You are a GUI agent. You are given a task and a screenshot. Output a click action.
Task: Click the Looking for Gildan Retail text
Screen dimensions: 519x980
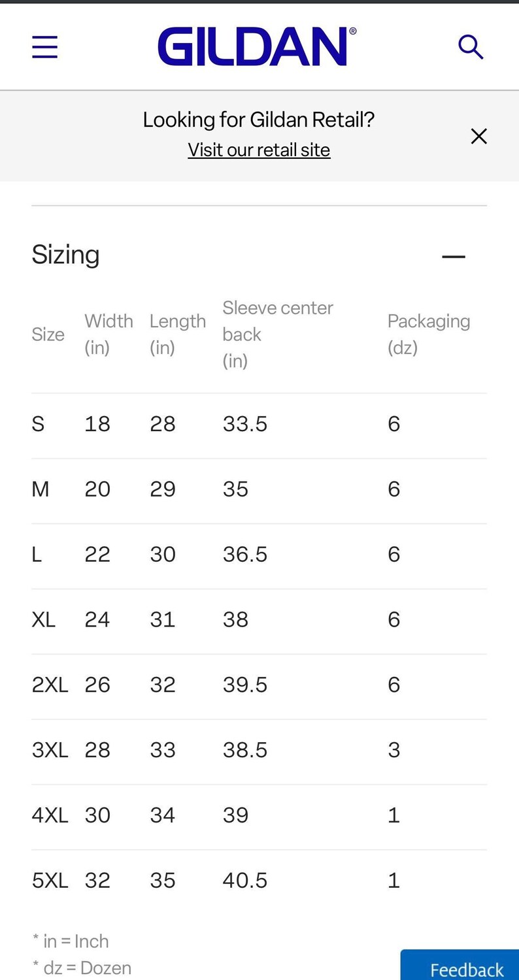pos(259,120)
